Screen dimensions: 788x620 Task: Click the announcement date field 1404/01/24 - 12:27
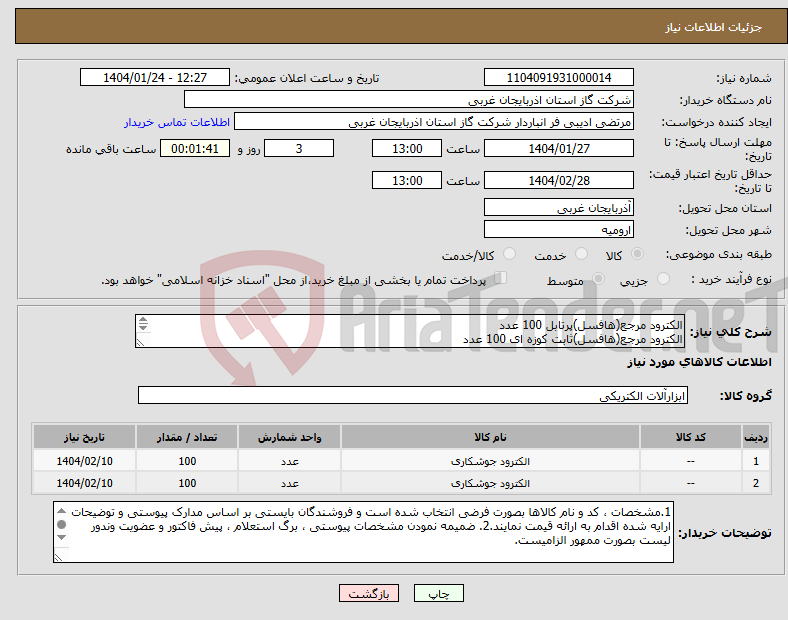(x=155, y=77)
